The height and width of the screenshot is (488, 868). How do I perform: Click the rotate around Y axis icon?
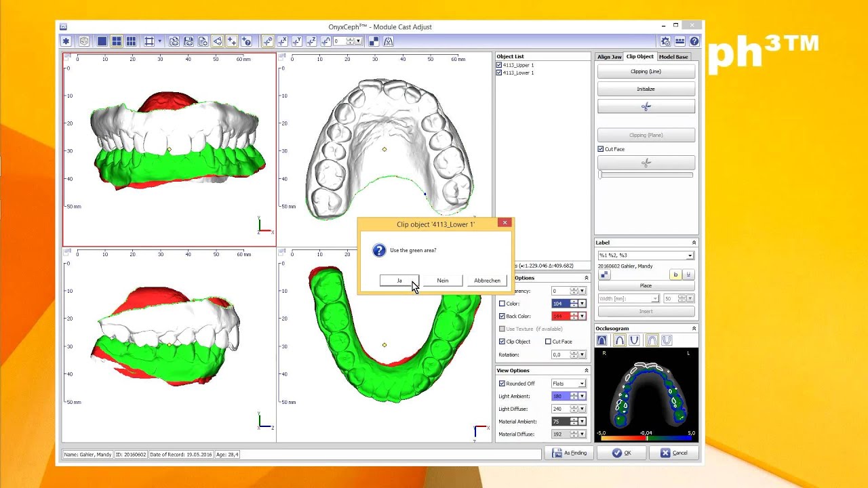297,41
